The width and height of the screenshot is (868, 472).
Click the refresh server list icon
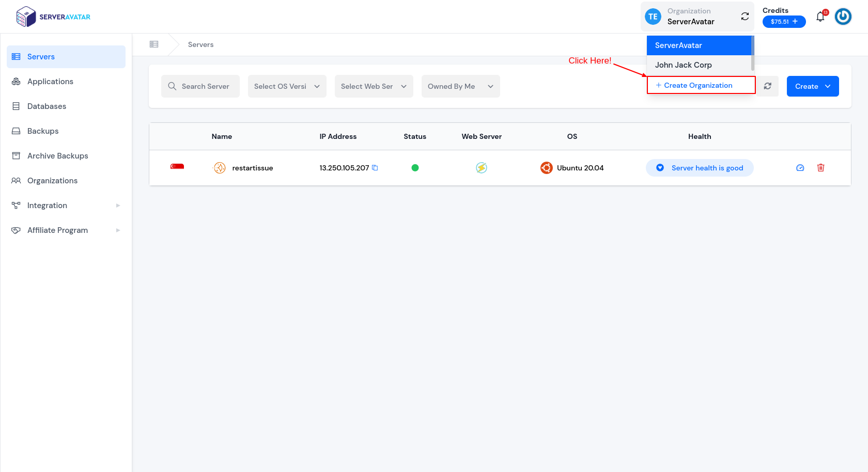click(x=768, y=86)
